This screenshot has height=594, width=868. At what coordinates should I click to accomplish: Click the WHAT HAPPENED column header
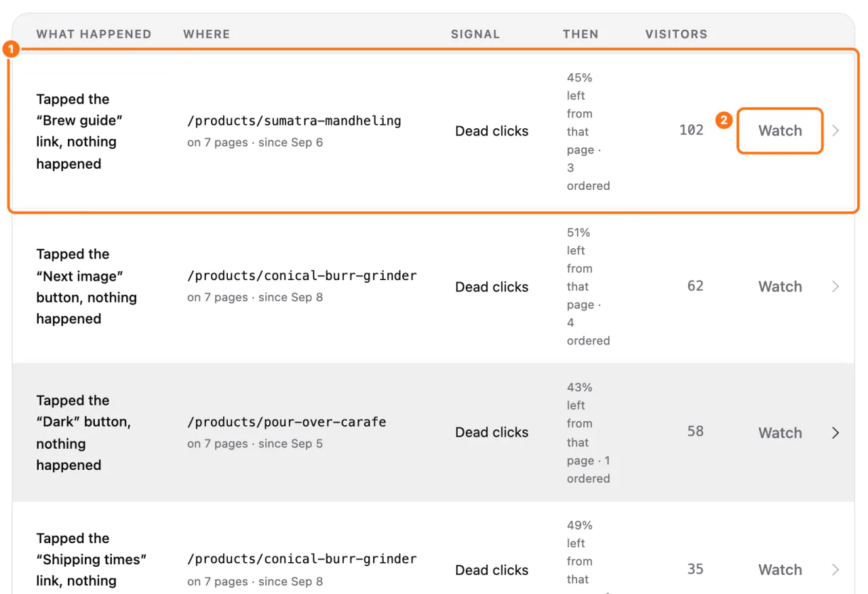[x=94, y=34]
